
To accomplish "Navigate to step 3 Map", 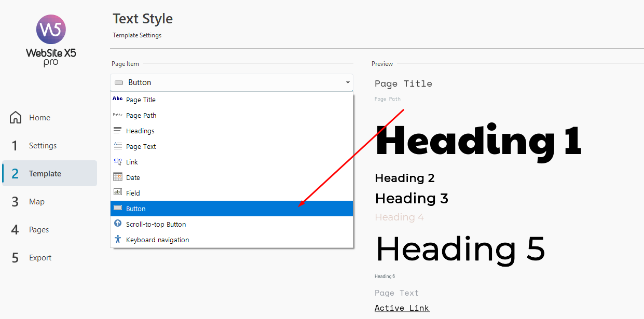I will [x=36, y=202].
